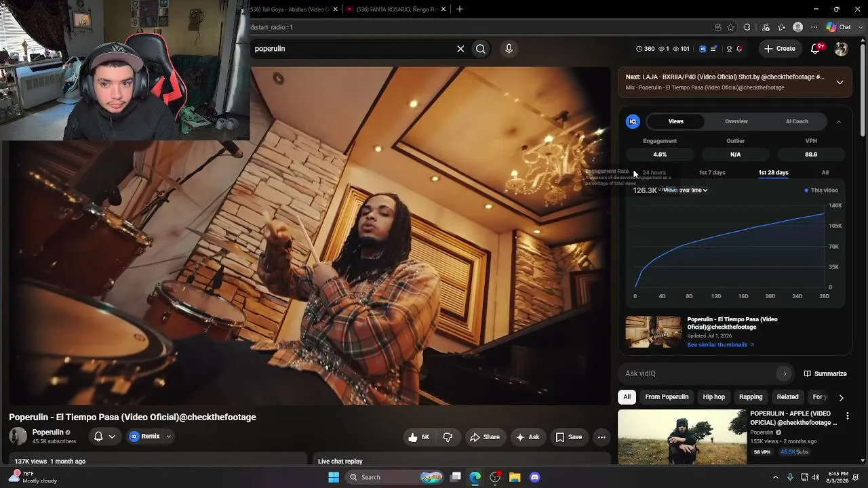Click the Summarize button
Viewport: 868px width, 488px height.
(825, 373)
